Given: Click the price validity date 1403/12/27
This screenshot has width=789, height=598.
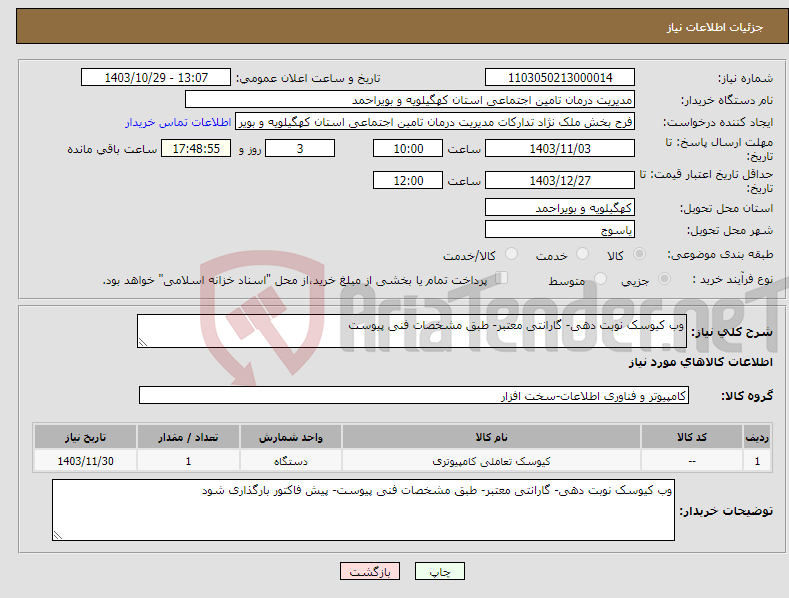Looking at the screenshot, I should [x=560, y=180].
